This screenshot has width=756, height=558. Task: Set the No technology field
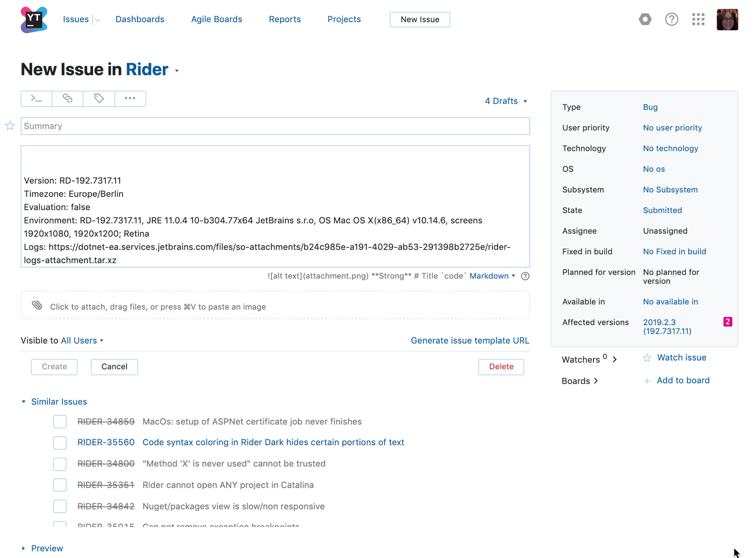(x=670, y=149)
